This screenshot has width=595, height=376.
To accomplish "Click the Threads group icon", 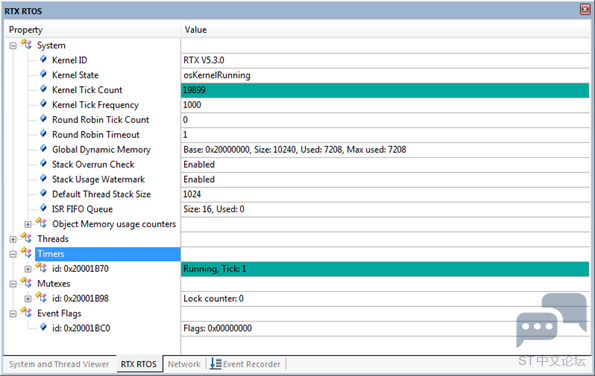I will pyautogui.click(x=26, y=238).
